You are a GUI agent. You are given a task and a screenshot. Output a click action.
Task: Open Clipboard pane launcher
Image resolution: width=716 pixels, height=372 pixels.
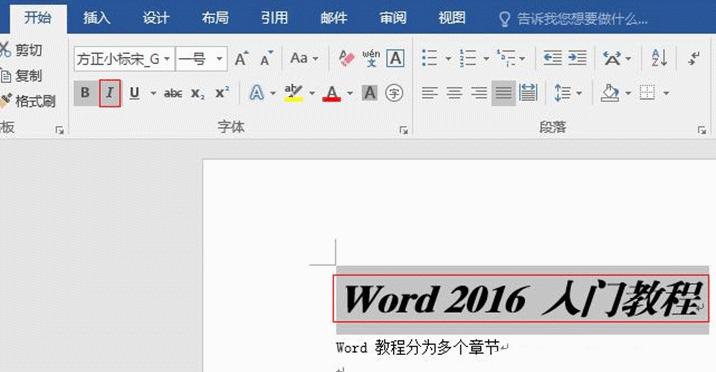pos(59,131)
